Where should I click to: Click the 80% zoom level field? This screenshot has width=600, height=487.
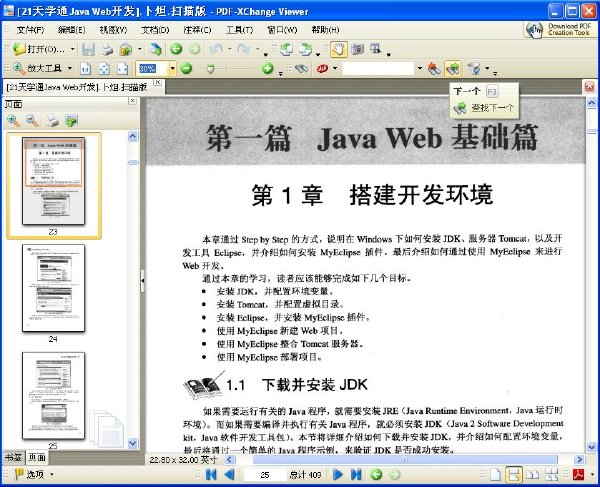tap(152, 68)
